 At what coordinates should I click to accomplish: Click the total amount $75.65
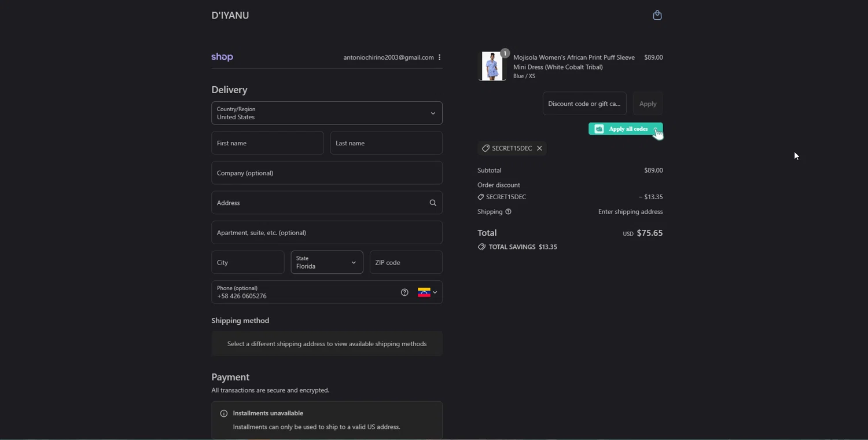(x=650, y=233)
